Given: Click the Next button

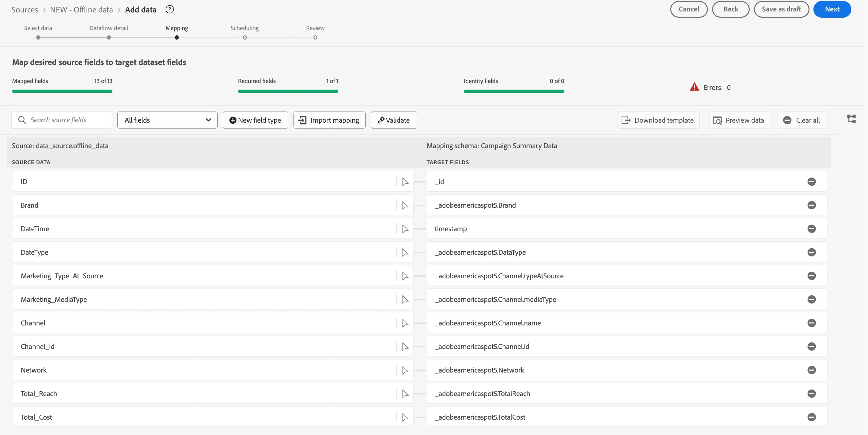Looking at the screenshot, I should (x=832, y=9).
